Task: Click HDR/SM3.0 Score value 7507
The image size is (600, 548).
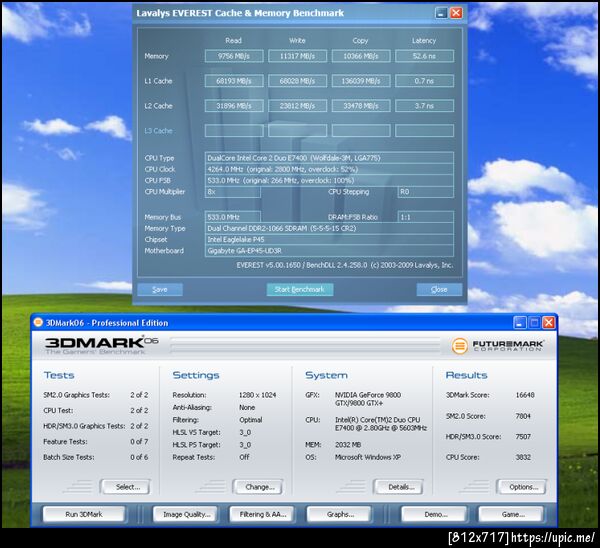Action: coord(523,436)
